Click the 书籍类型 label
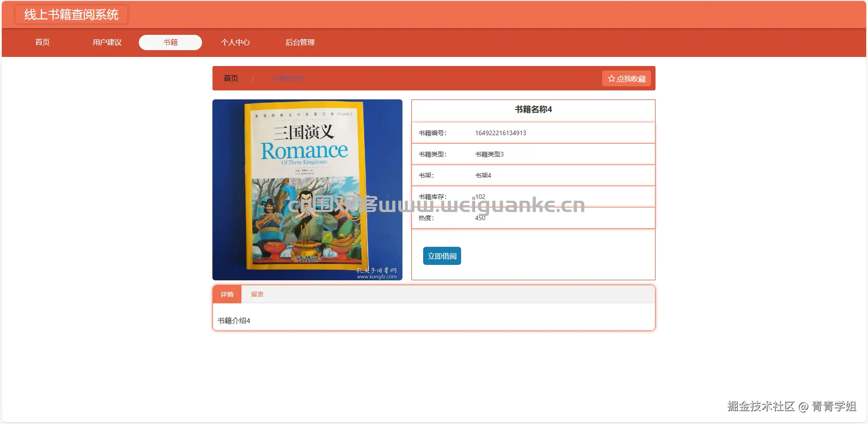 pyautogui.click(x=433, y=154)
